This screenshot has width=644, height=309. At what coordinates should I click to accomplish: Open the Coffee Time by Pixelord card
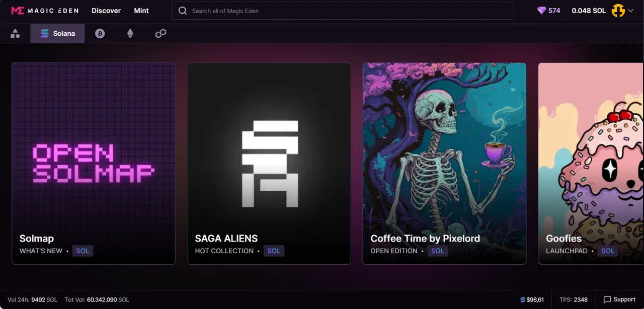(444, 164)
